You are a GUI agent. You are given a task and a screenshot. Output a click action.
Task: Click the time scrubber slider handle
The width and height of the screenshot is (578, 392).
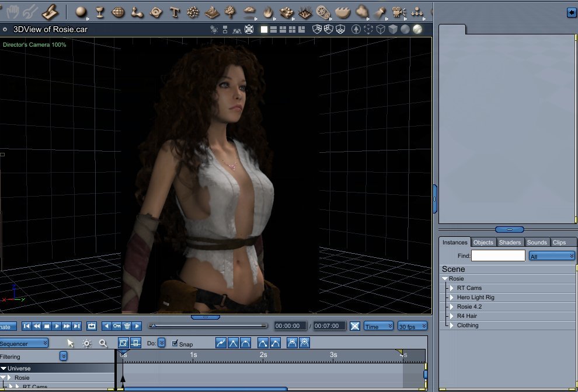[x=154, y=325]
